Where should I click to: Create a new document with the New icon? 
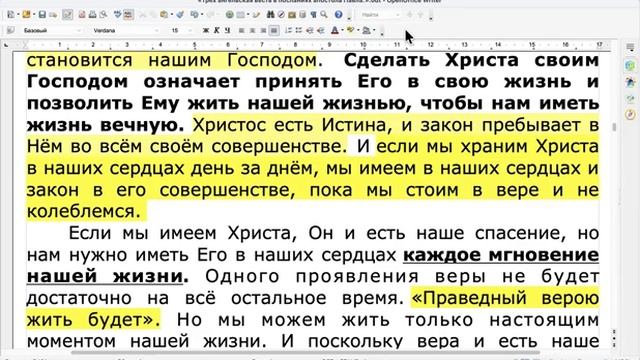[x=11, y=15]
